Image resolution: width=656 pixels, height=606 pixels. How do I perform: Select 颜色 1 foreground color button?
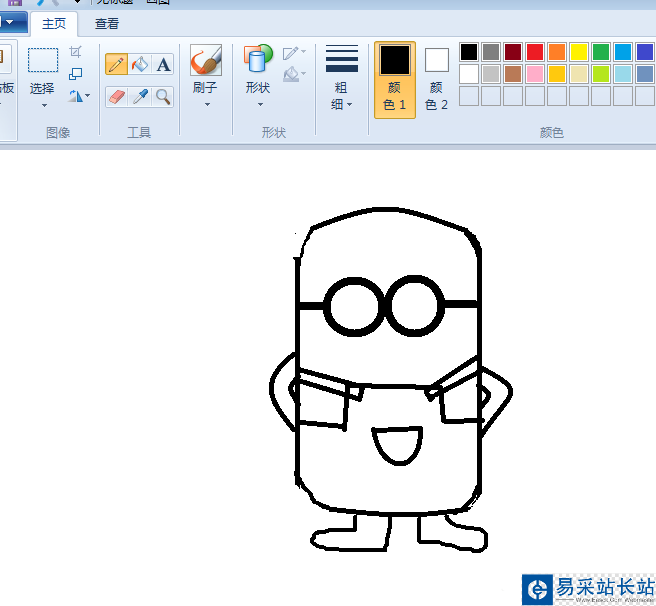395,80
